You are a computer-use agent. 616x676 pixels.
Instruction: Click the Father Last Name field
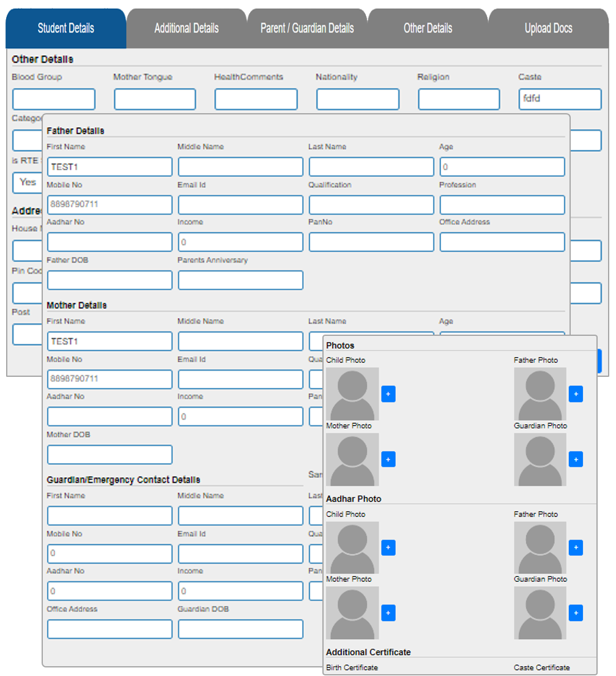coord(371,167)
